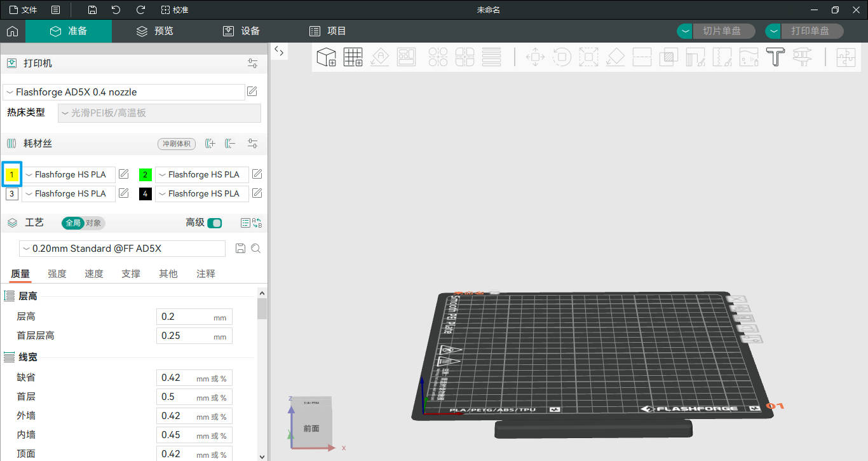The width and height of the screenshot is (868, 461).
Task: Select the lay on face tool
Action: click(615, 57)
